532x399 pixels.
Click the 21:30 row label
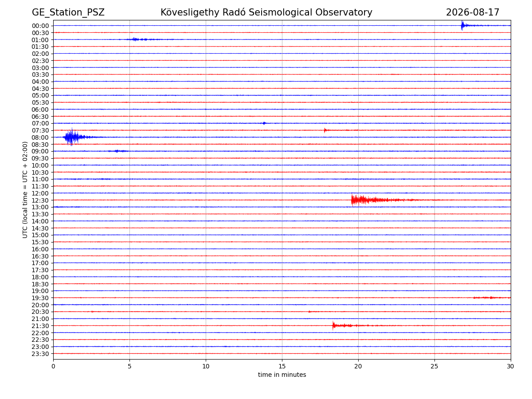pyautogui.click(x=40, y=326)
